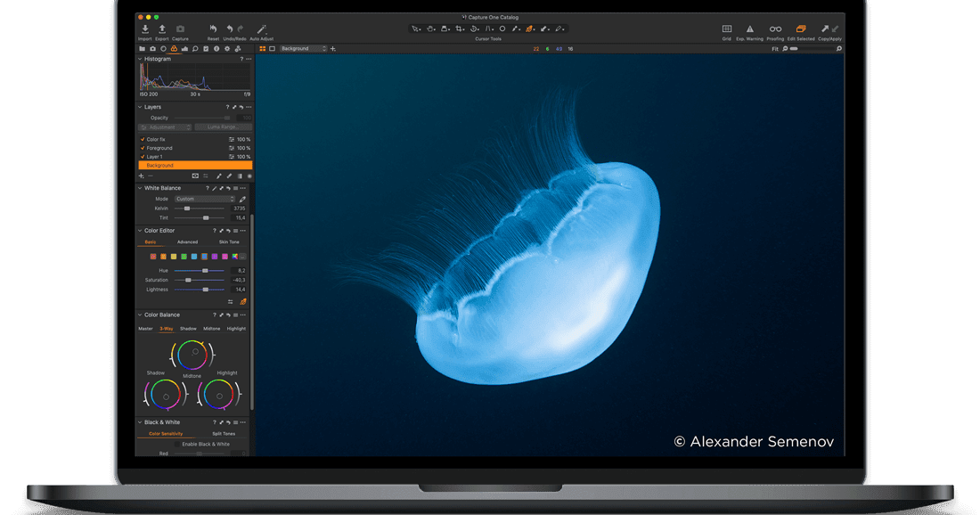Collapse the Color Editor panel
The width and height of the screenshot is (980, 515).
[140, 231]
